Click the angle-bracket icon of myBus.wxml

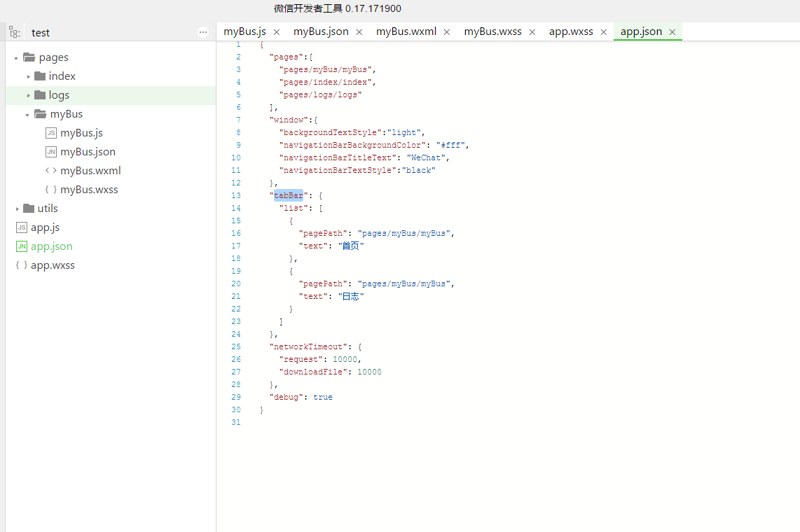point(51,171)
